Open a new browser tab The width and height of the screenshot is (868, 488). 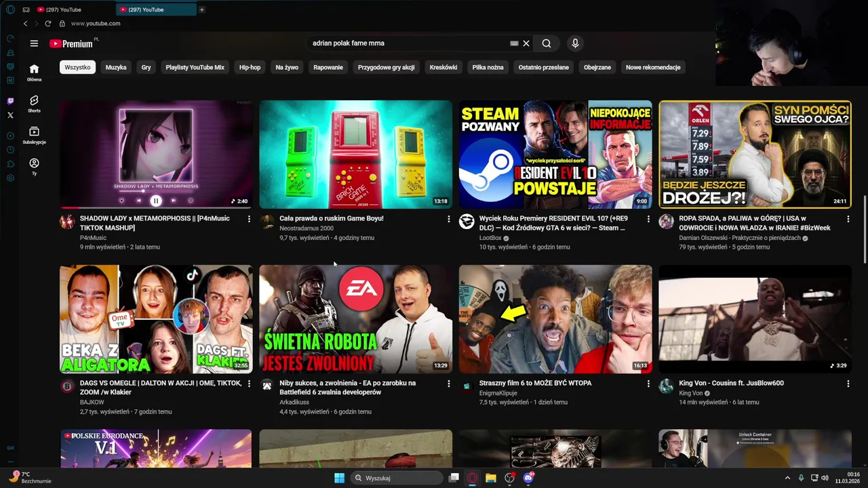click(x=201, y=9)
